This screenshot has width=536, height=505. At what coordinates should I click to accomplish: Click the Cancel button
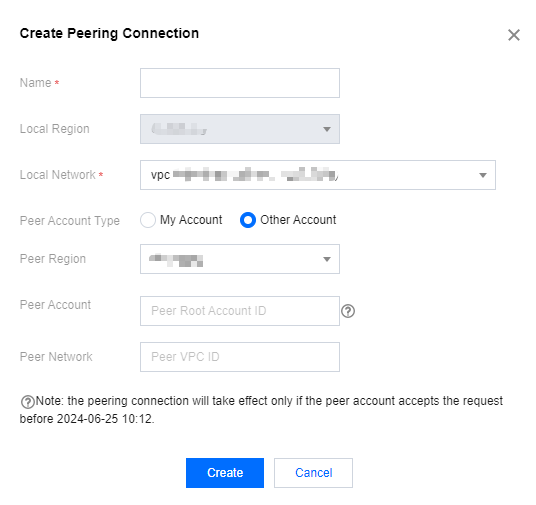(x=313, y=473)
